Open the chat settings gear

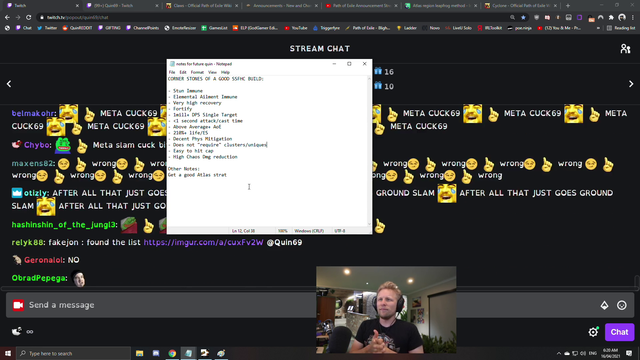[x=593, y=332]
